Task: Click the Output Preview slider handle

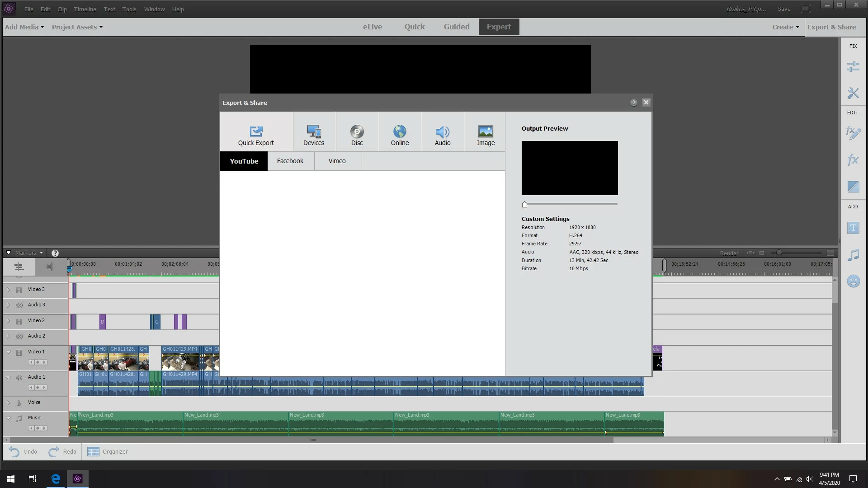Action: tap(524, 205)
